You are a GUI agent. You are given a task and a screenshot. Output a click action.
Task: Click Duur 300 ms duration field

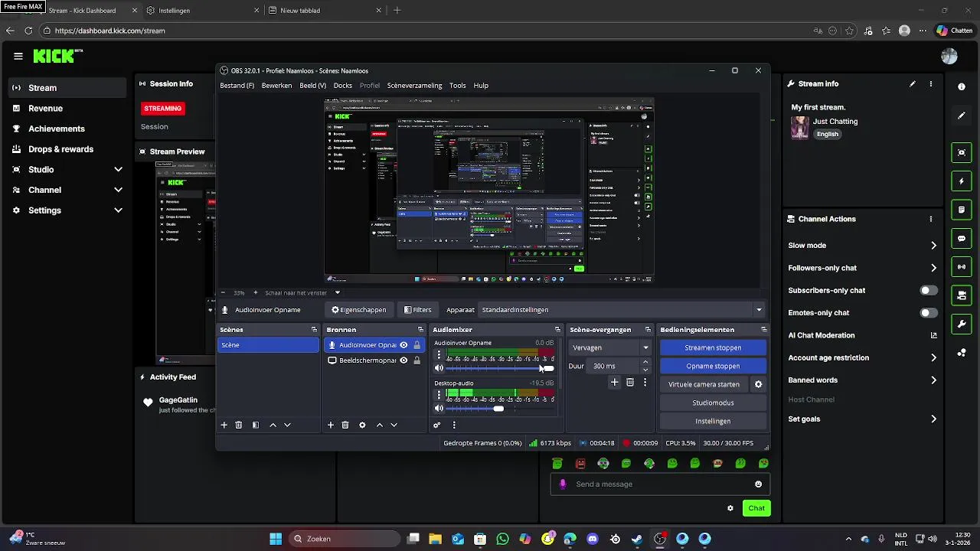click(x=615, y=366)
